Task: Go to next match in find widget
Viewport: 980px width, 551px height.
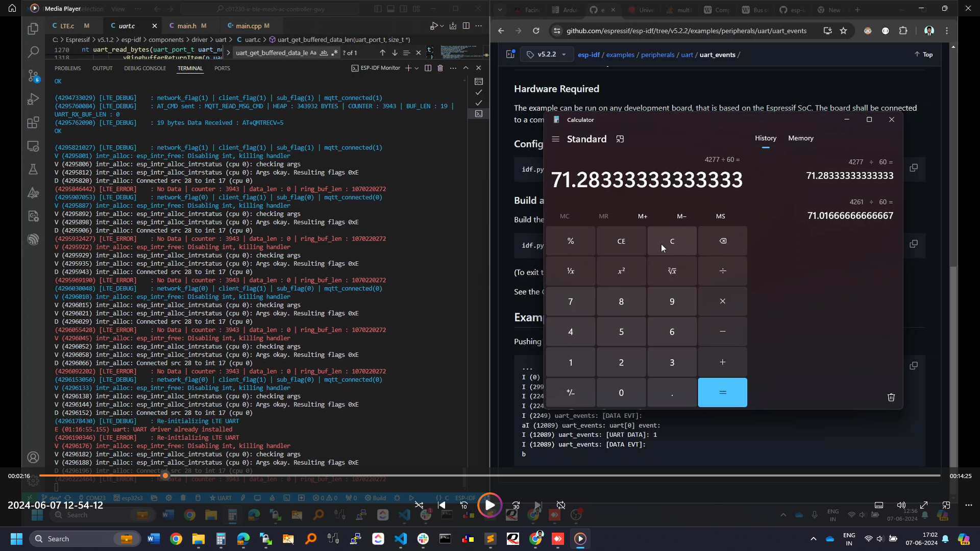Action: [x=395, y=53]
